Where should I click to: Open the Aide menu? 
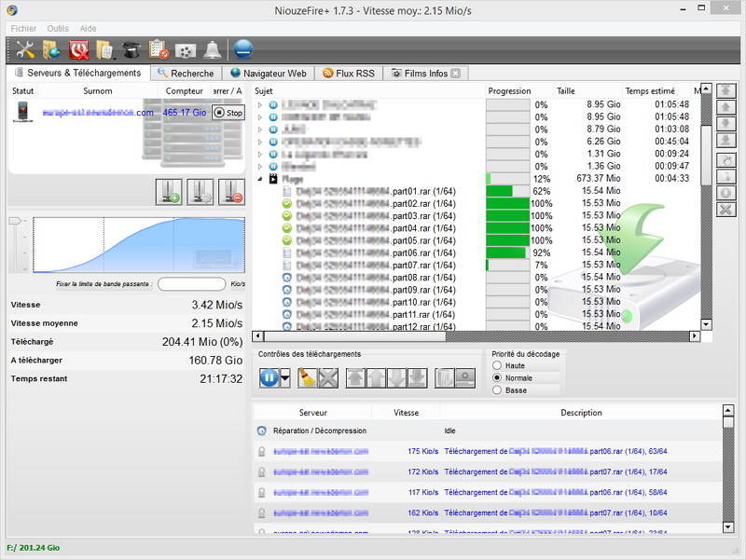pos(88,29)
